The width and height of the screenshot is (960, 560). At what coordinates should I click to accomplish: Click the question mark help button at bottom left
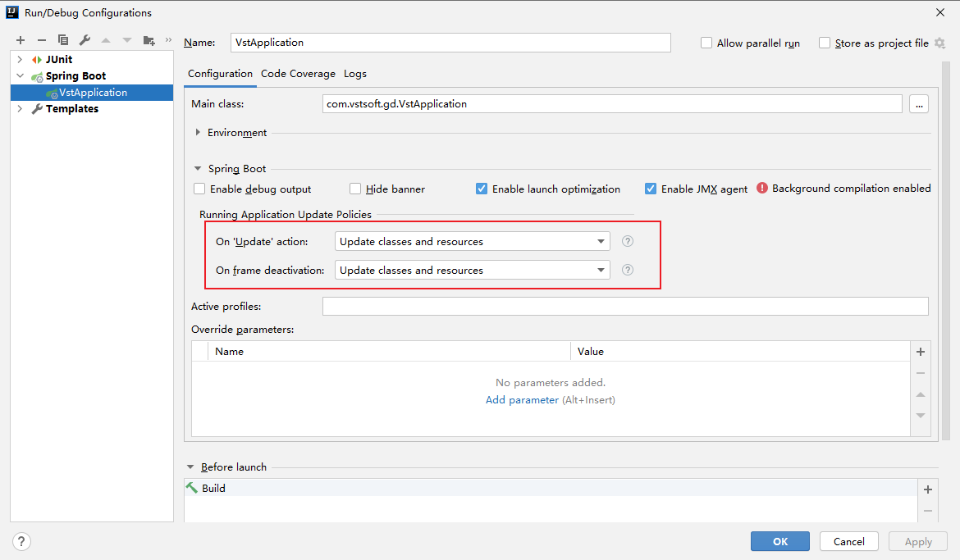click(x=22, y=541)
